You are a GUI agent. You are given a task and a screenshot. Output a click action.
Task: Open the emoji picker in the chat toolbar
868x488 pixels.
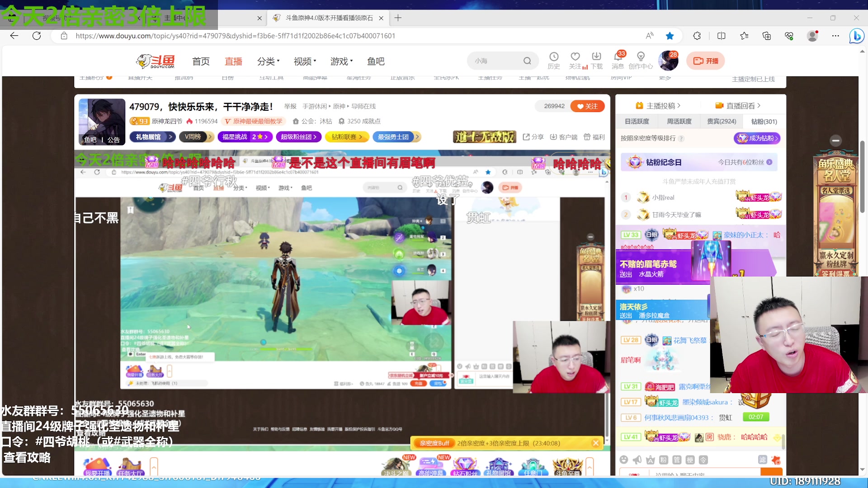pyautogui.click(x=624, y=460)
